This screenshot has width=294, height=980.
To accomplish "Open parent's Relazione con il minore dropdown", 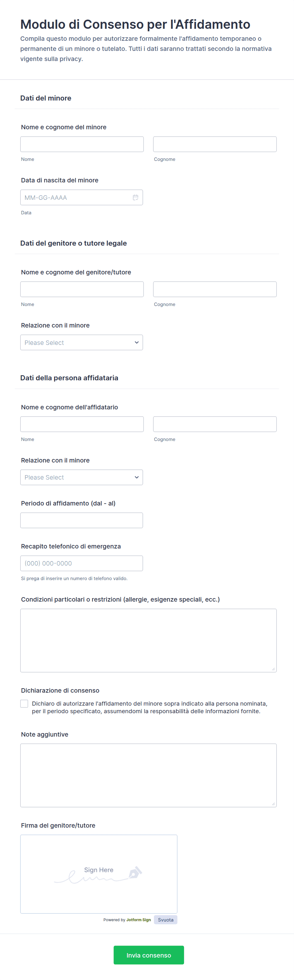I will [81, 342].
